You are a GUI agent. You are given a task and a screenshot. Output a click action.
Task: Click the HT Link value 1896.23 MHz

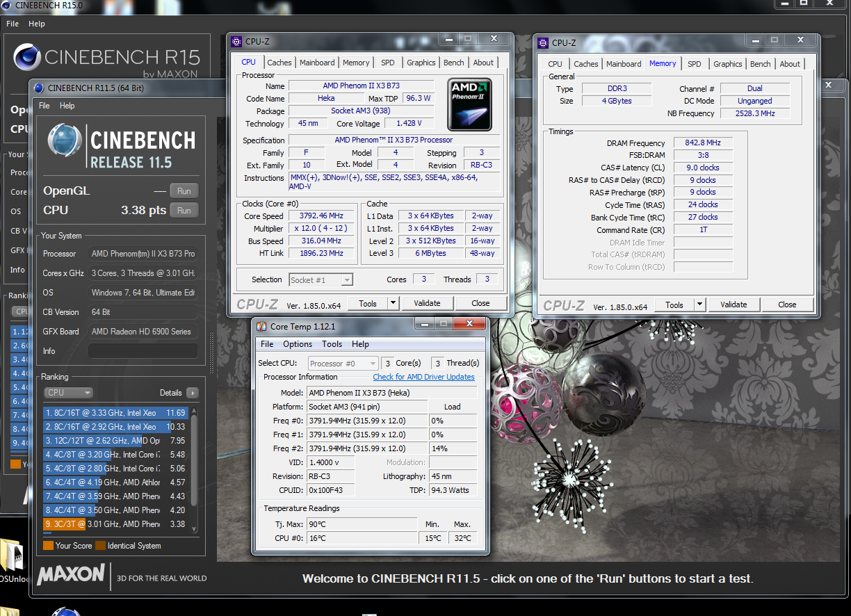tap(323, 253)
